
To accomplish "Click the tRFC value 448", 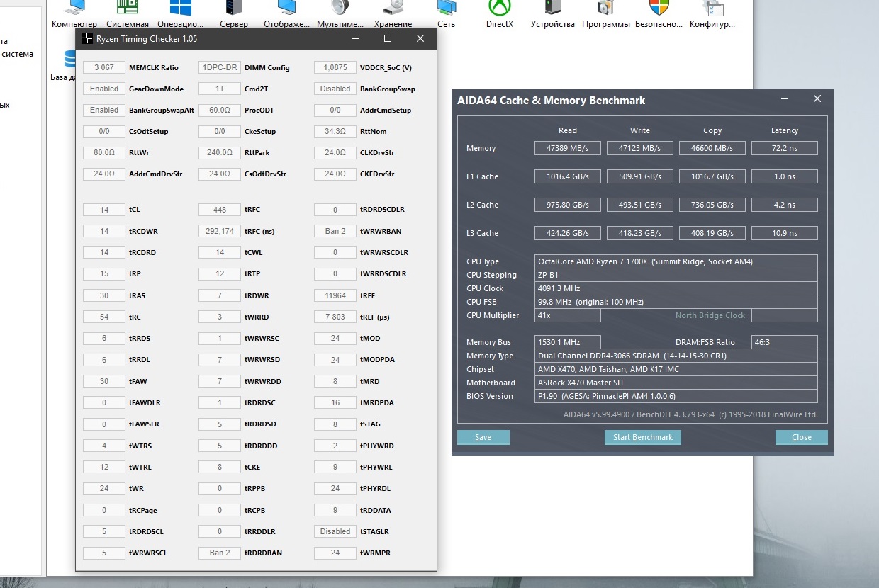I will pyautogui.click(x=220, y=210).
